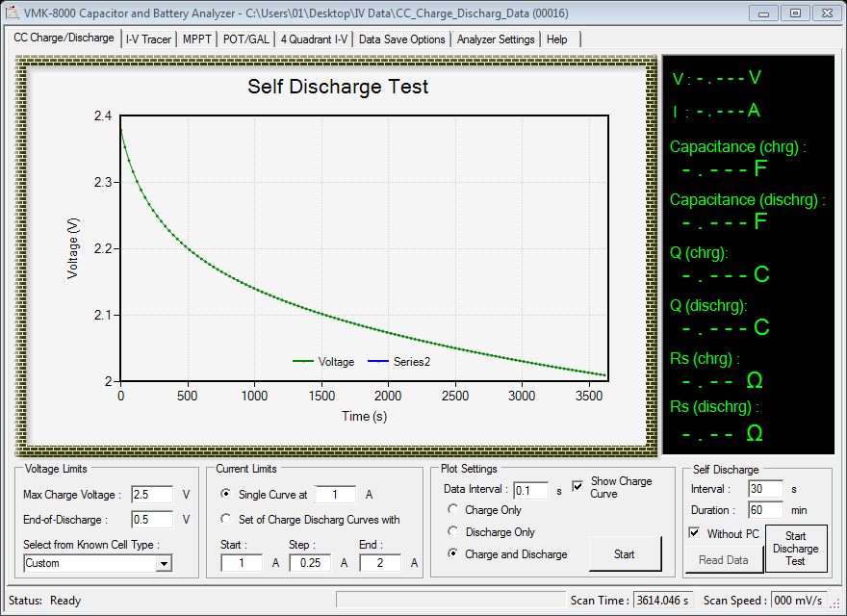Open the I-V Tracer tab

148,39
